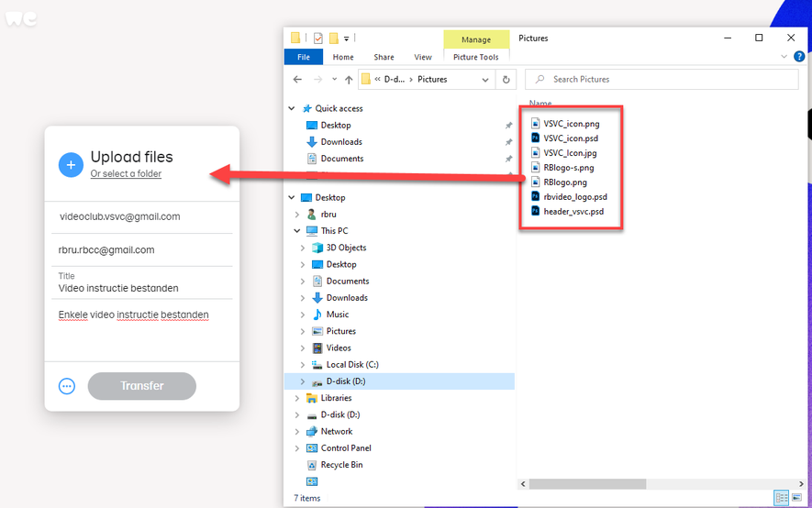
Task: Open the three-dots transfer options icon
Action: coord(67,386)
